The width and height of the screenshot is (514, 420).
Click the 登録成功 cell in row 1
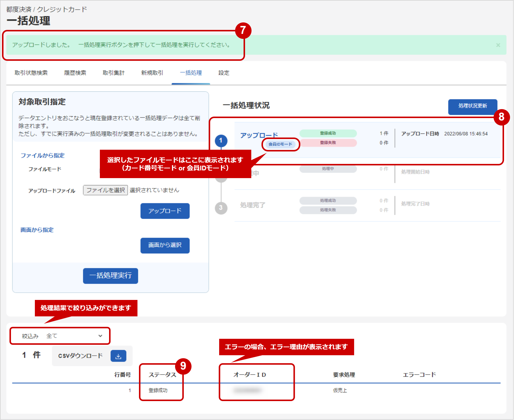point(158,390)
